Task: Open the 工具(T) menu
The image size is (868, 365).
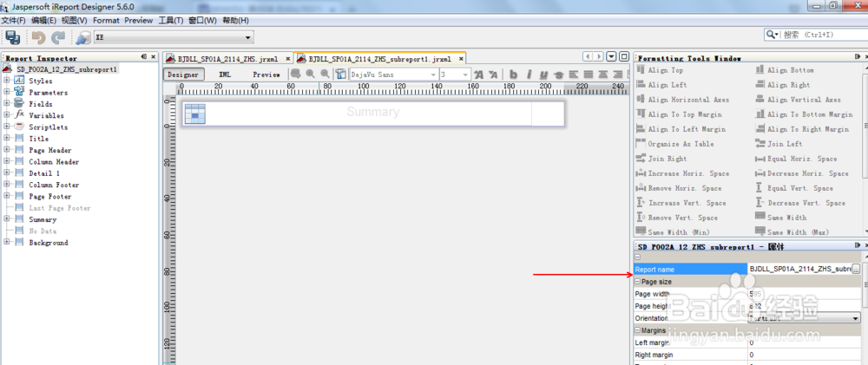Action: pos(171,21)
